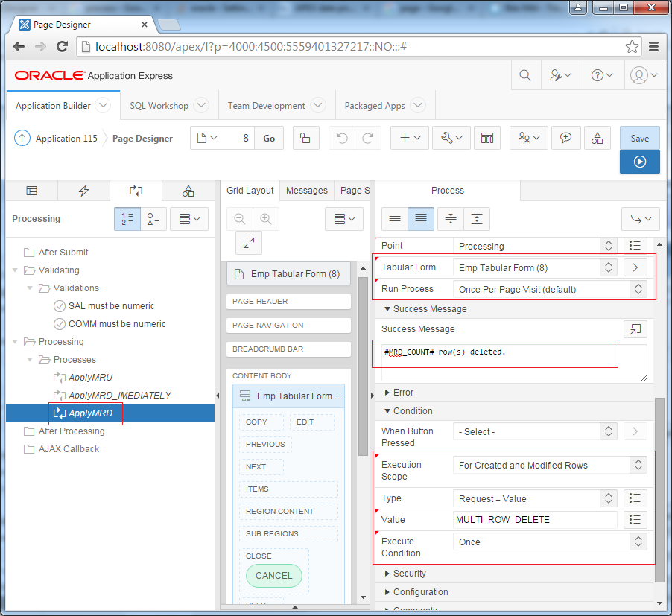The width and height of the screenshot is (672, 616).
Task: Sort processing by processing order
Action: (127, 219)
